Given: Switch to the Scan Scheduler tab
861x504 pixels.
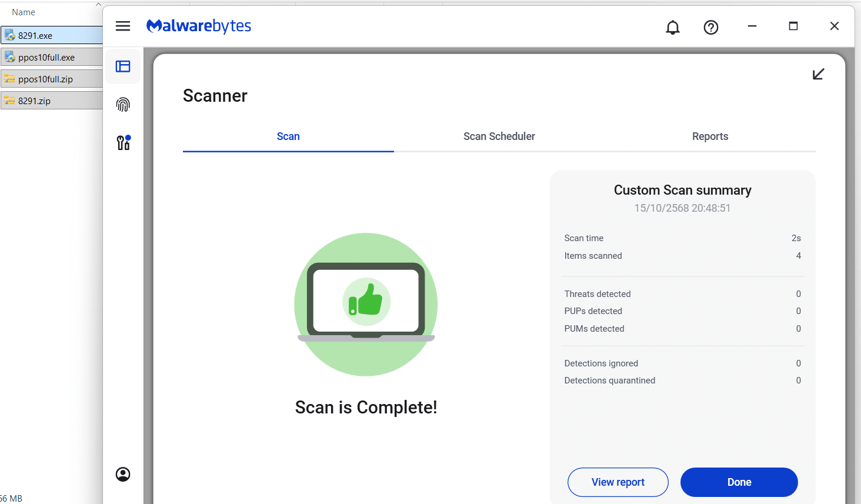Looking at the screenshot, I should (499, 136).
